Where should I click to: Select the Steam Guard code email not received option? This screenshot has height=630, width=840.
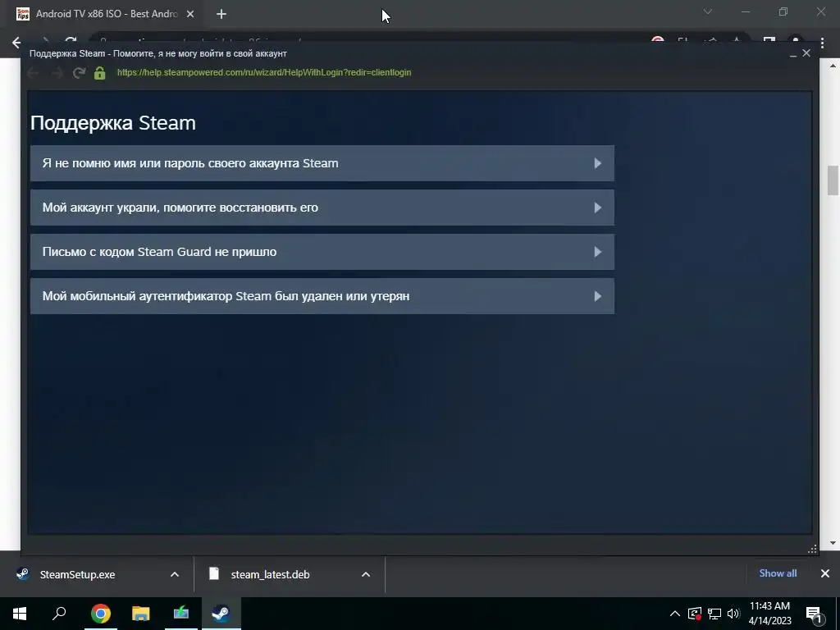[322, 252]
